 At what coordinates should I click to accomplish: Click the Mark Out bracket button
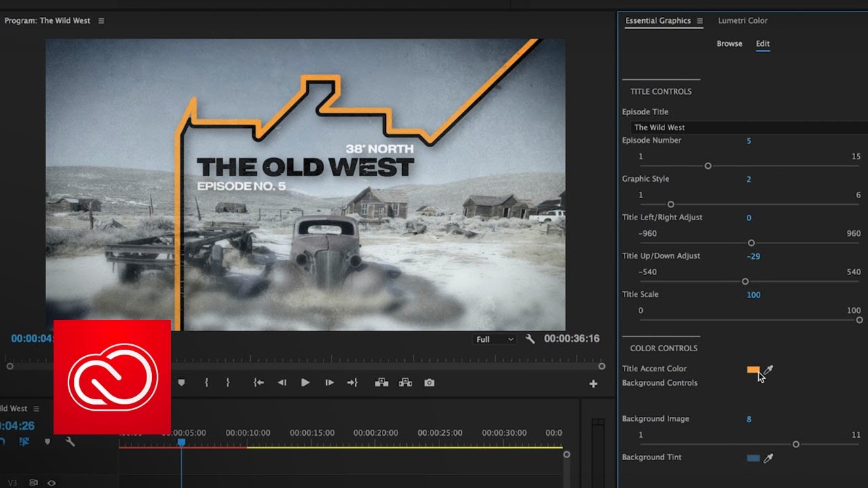(228, 383)
